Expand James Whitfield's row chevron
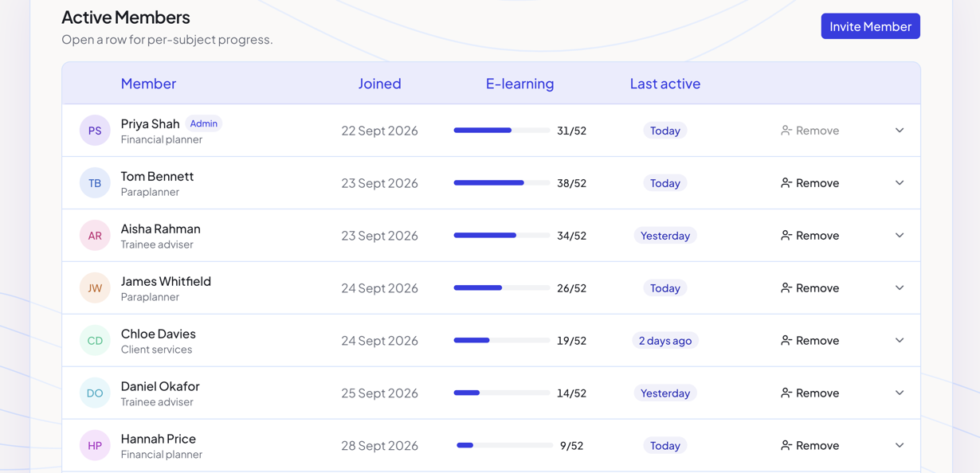Screen dimensions: 980x473 tap(900, 288)
